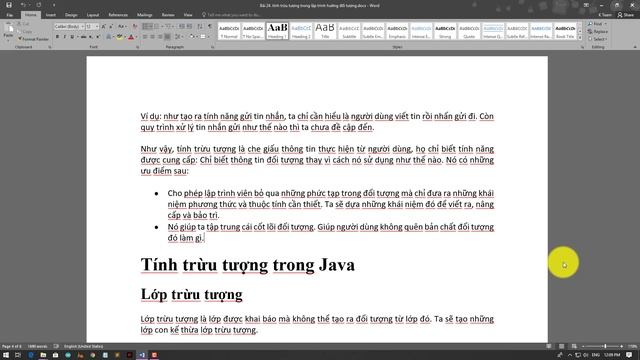
Task: Decrease font size with Shrink Font icon
Action: point(111,27)
